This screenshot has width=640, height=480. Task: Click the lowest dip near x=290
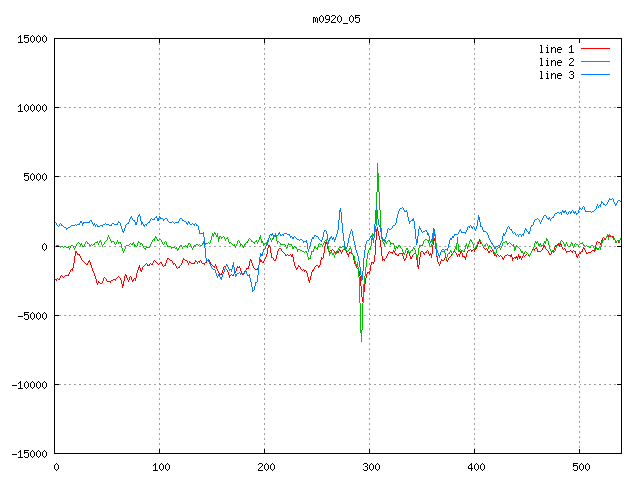point(361,341)
